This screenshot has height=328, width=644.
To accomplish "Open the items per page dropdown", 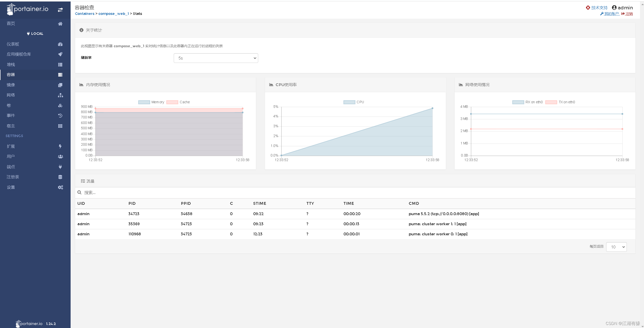I will [616, 247].
